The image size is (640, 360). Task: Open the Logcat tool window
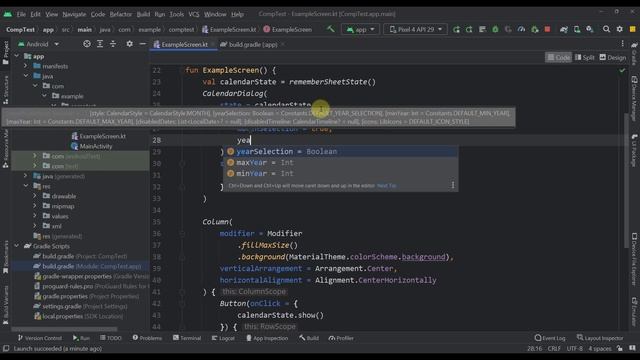(x=223, y=338)
